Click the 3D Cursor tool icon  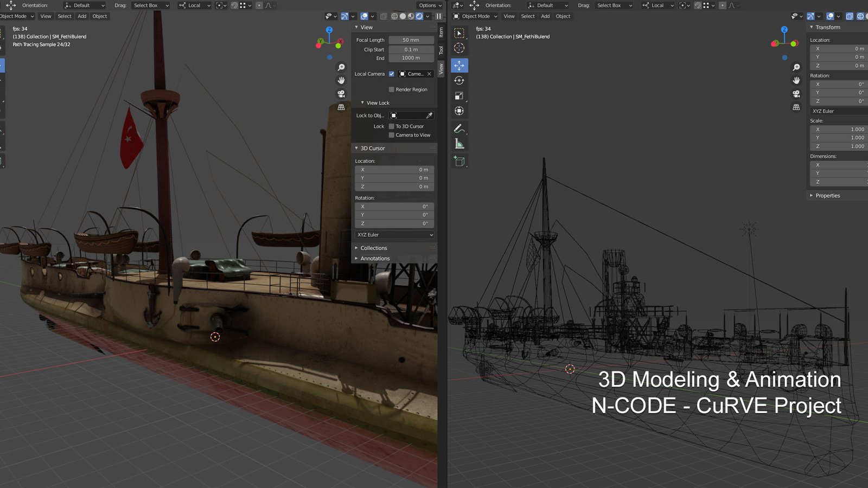point(459,48)
